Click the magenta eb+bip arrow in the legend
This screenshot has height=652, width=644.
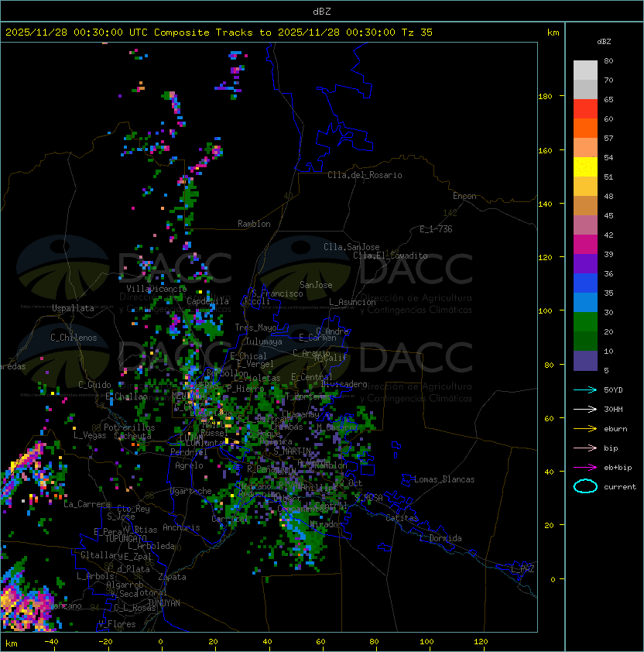coord(585,468)
